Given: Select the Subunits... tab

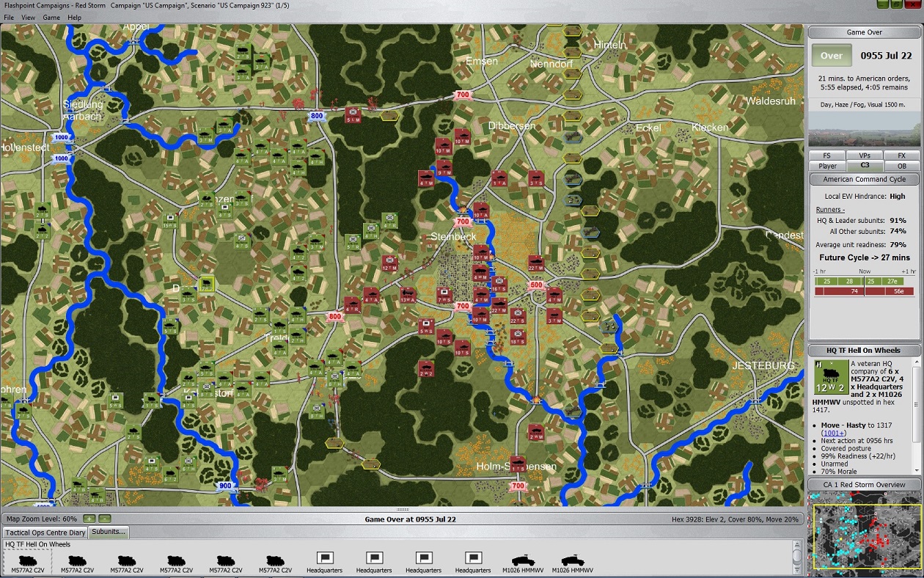Looking at the screenshot, I should pyautogui.click(x=109, y=532).
